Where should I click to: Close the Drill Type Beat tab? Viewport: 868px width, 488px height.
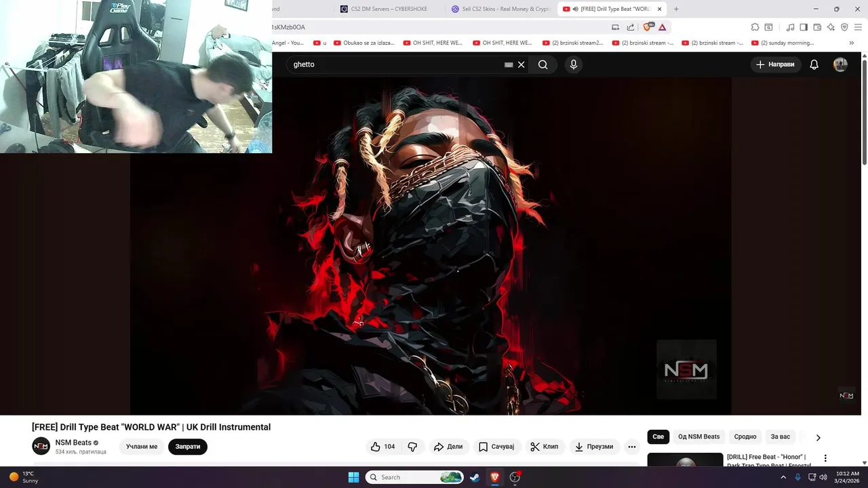click(659, 9)
